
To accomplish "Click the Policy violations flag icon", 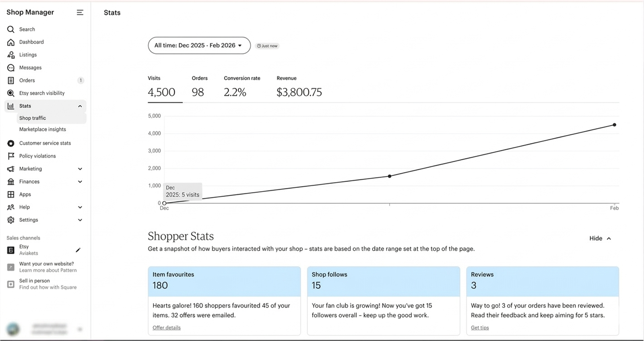I will point(11,156).
